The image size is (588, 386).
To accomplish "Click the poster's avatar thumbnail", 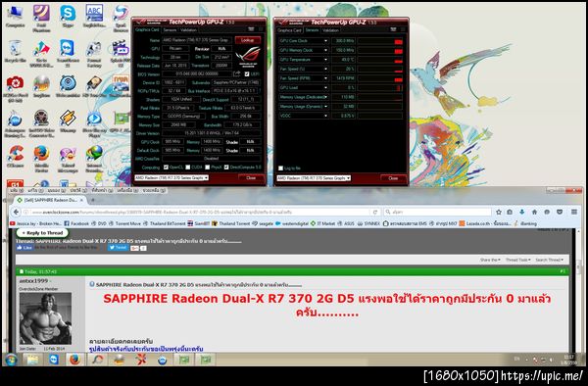I will pos(45,318).
